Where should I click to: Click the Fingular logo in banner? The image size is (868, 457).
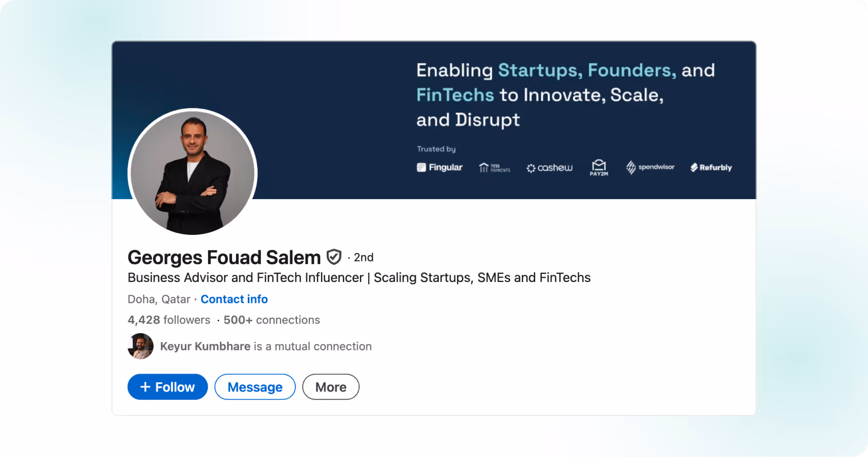pyautogui.click(x=439, y=167)
